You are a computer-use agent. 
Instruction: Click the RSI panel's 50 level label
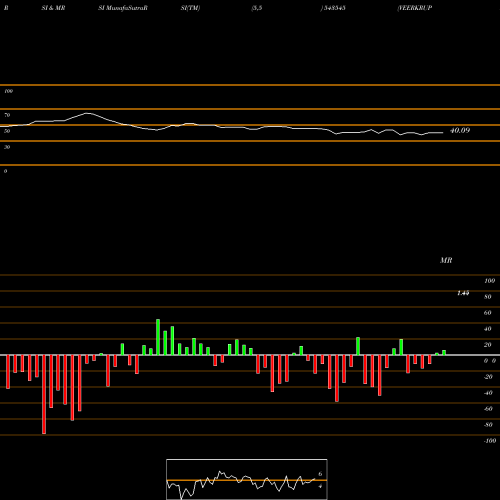pos(7,131)
